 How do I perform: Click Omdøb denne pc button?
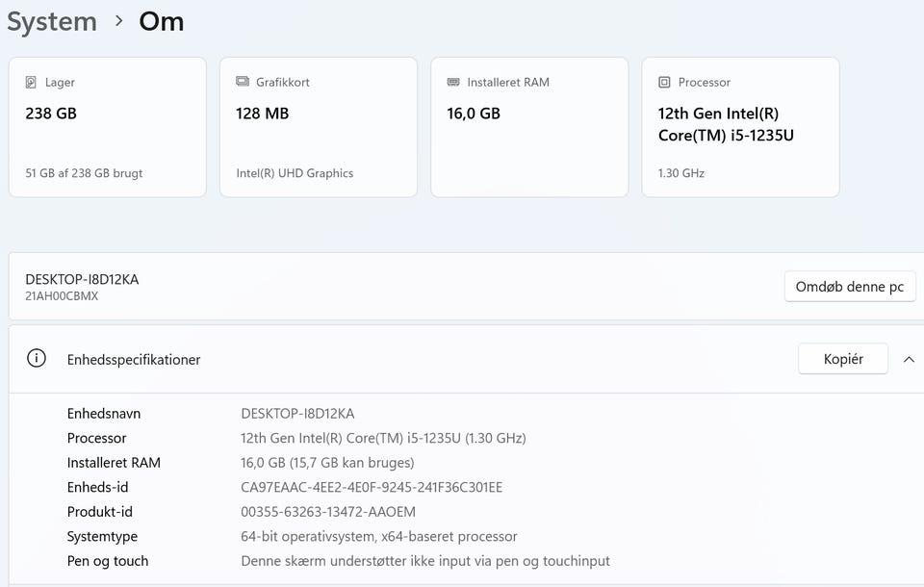(x=849, y=287)
